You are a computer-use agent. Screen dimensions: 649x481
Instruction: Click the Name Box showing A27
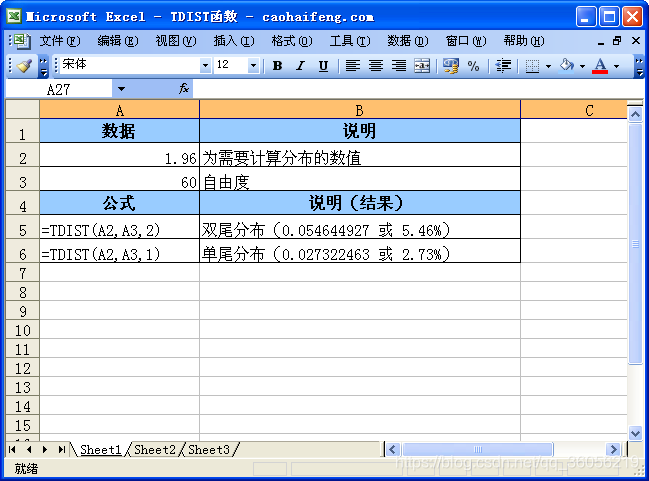pyautogui.click(x=59, y=89)
